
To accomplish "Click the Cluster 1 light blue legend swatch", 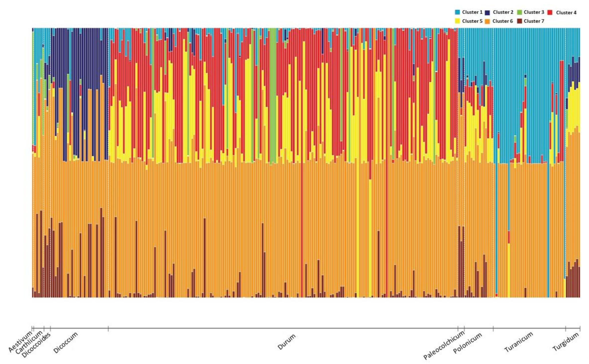I will tap(457, 12).
